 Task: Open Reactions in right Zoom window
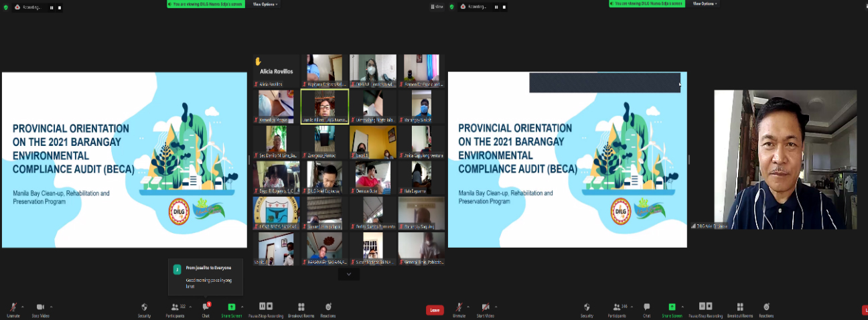[x=766, y=309]
